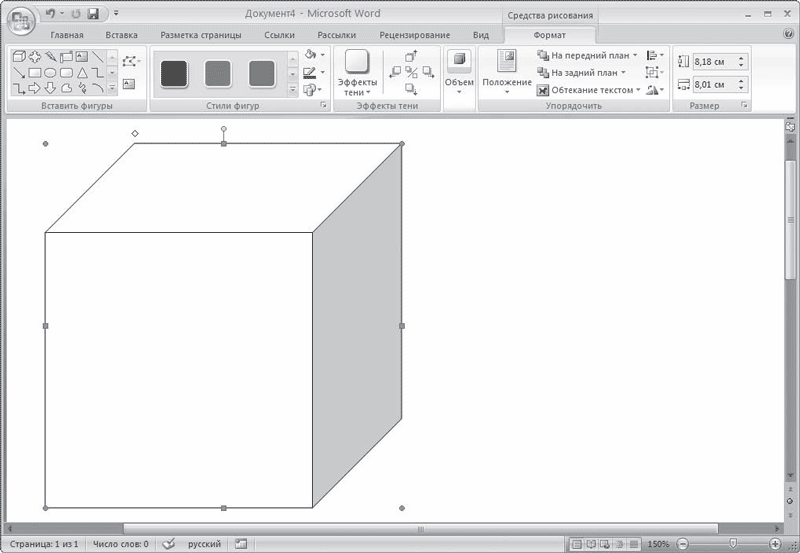Select the cube shape in the gallery

pyautogui.click(x=19, y=56)
